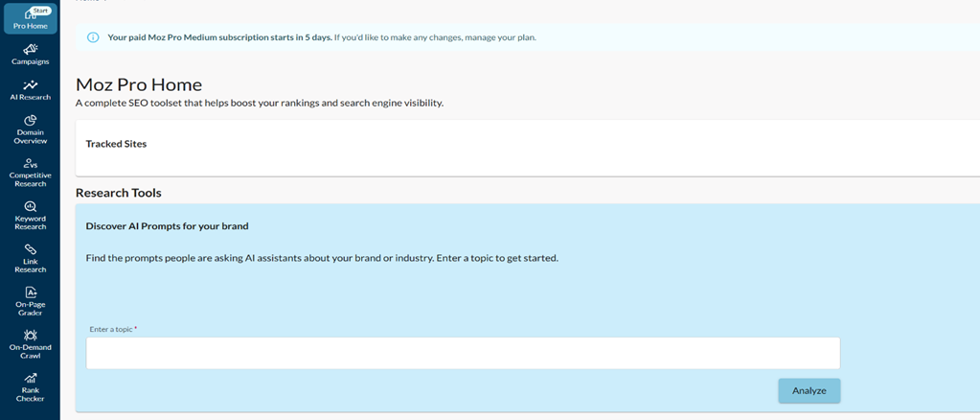Open On-Page Grader sidebar icon

30,292
